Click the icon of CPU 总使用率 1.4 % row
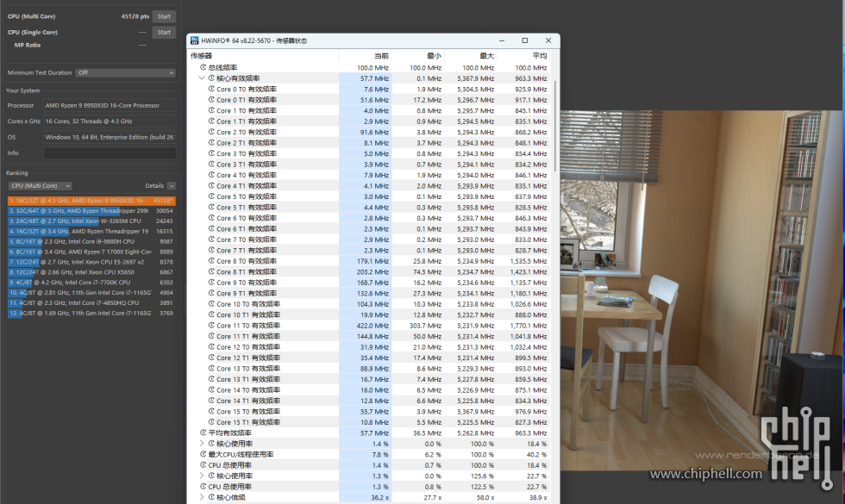Viewport: 845px width, 504px height. 203,465
